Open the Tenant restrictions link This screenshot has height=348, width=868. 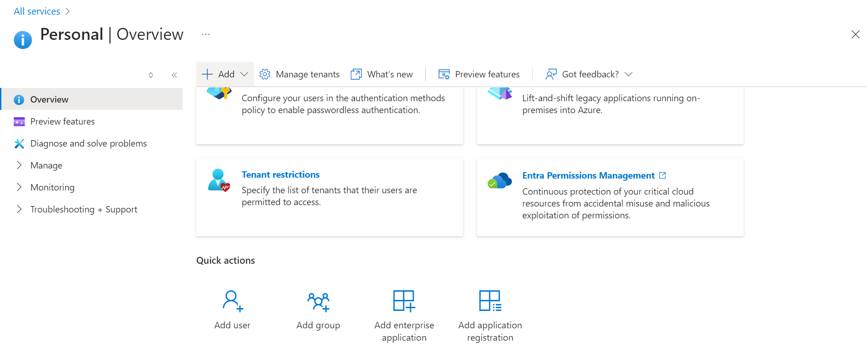point(281,174)
